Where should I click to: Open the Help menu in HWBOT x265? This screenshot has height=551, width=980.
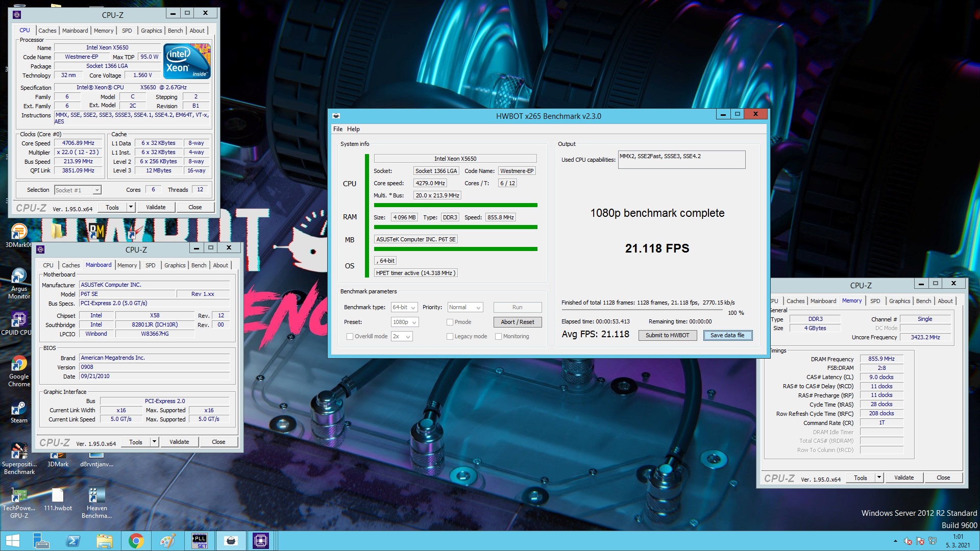[x=353, y=129]
